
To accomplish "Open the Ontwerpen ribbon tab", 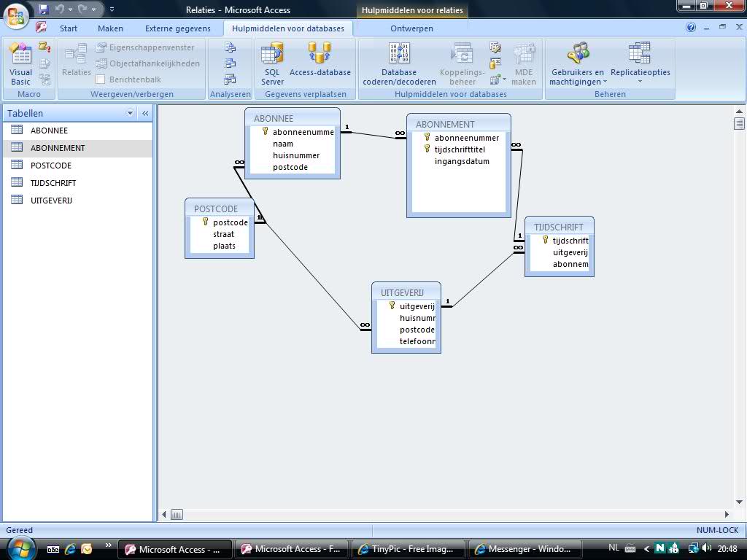I will [411, 28].
